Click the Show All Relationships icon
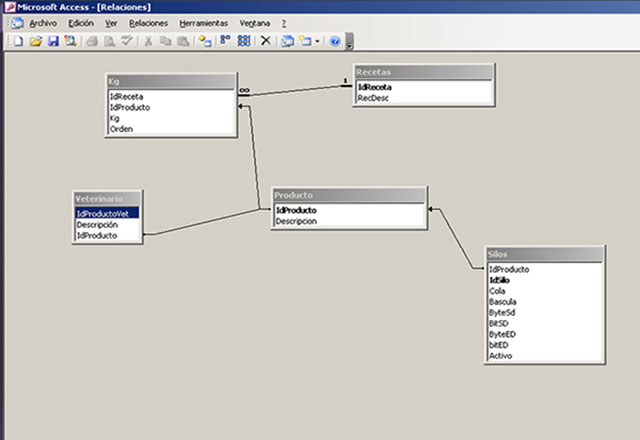The height and width of the screenshot is (440, 640). click(244, 41)
